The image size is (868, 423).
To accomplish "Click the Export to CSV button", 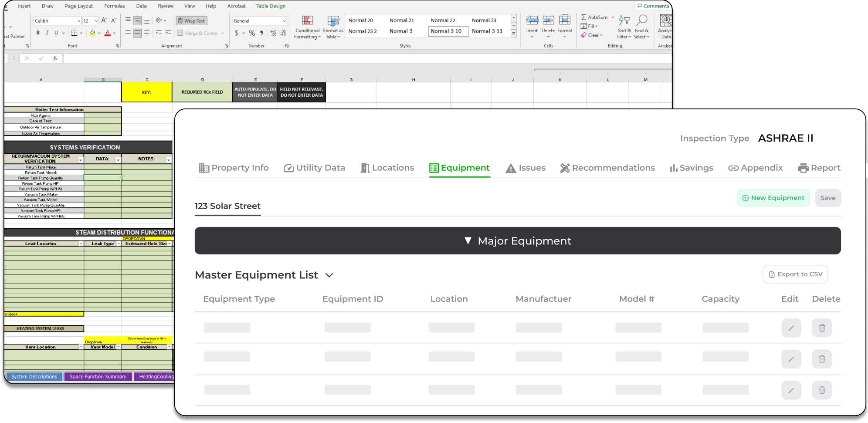I will click(795, 274).
